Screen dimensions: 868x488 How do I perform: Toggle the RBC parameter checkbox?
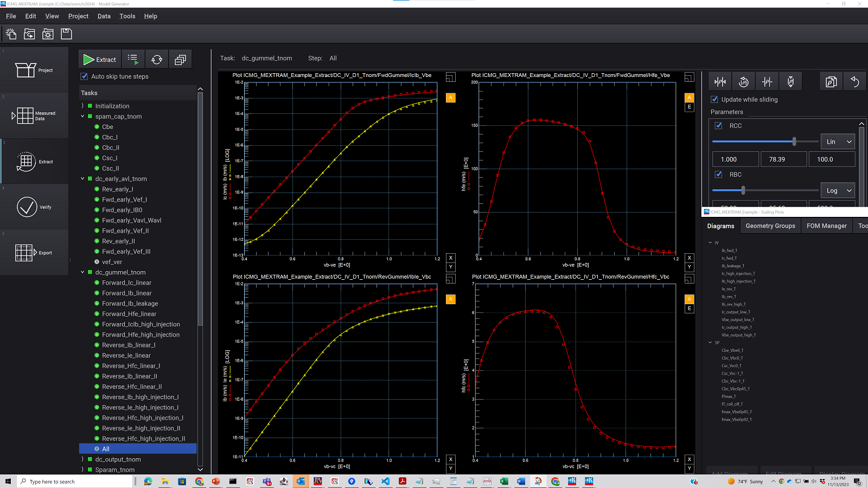[x=719, y=174]
